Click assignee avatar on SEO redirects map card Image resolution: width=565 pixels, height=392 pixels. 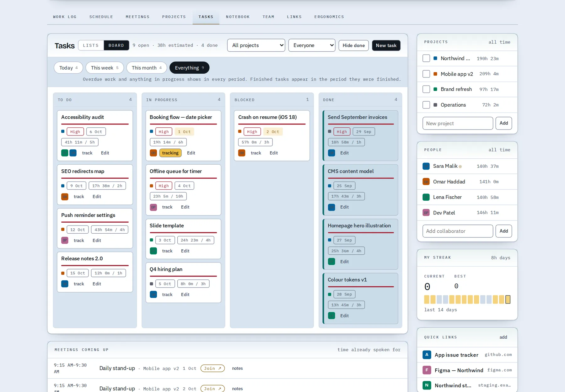pos(65,197)
